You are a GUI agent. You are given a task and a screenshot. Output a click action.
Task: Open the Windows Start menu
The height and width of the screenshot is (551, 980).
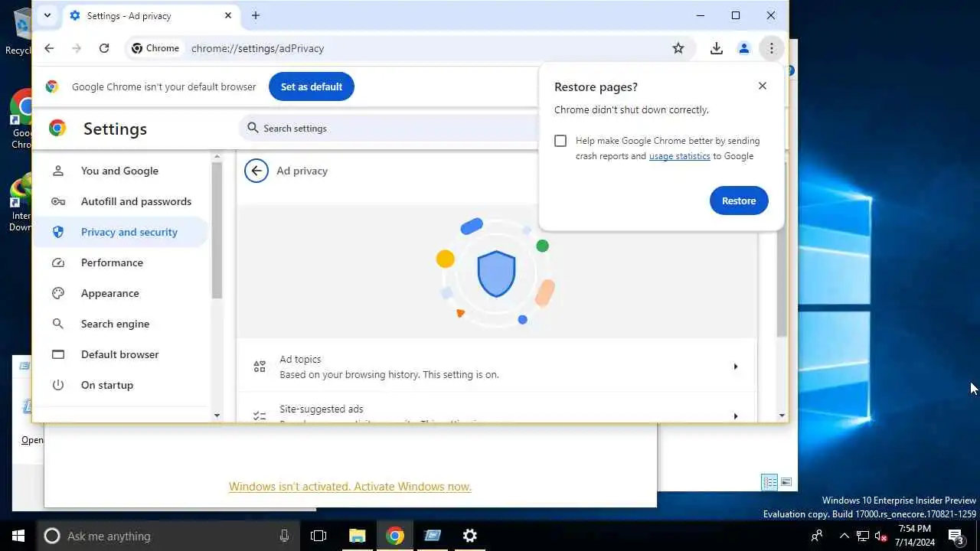(18, 536)
